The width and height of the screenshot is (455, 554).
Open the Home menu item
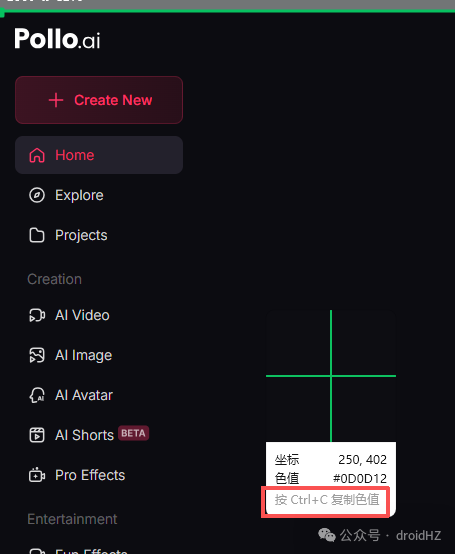click(99, 155)
